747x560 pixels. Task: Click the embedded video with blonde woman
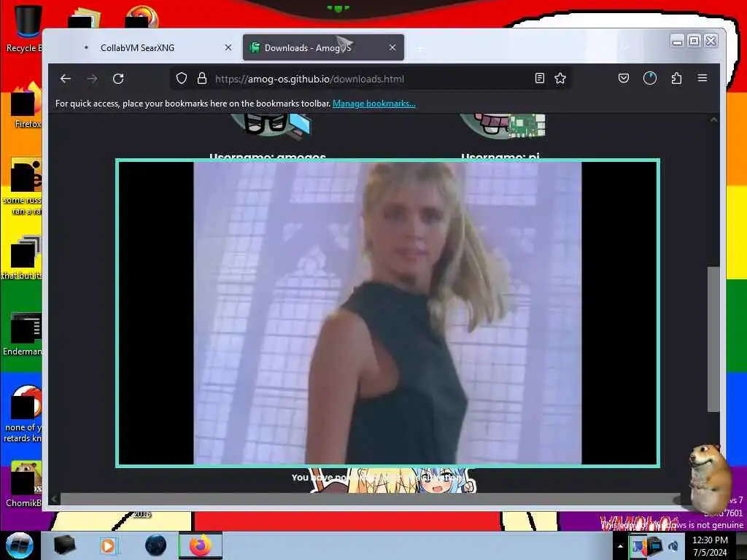[x=387, y=313]
